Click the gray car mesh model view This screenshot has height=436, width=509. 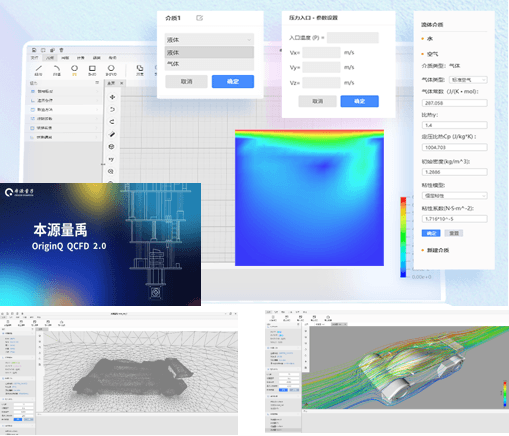(140, 372)
